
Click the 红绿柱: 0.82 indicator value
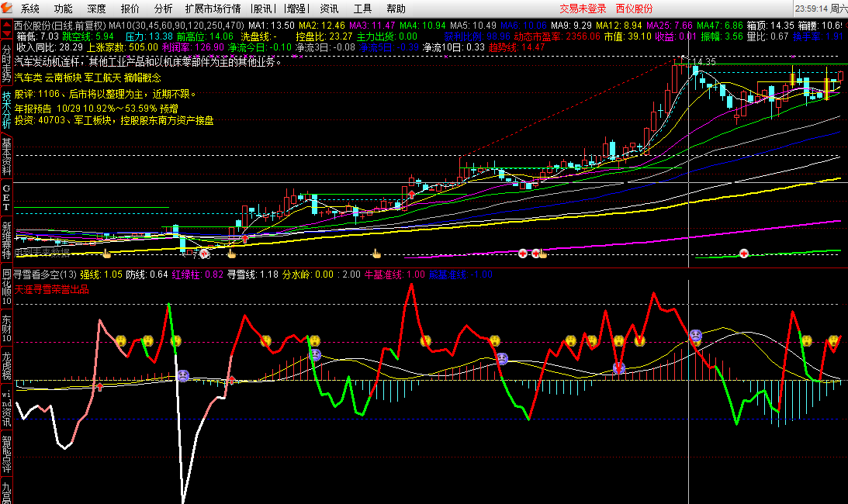click(197, 274)
